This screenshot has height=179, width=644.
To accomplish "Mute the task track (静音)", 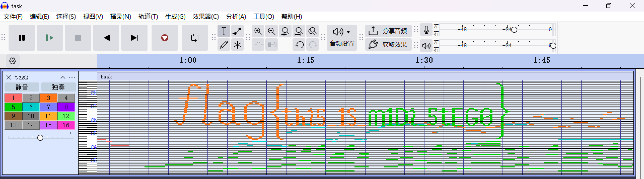I will [x=22, y=87].
